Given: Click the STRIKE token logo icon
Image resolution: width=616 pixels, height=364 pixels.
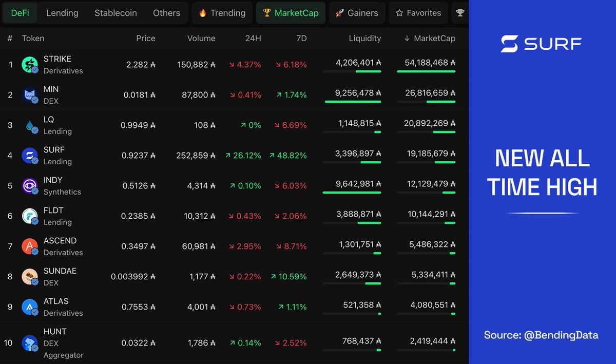Looking at the screenshot, I should click(x=30, y=65).
